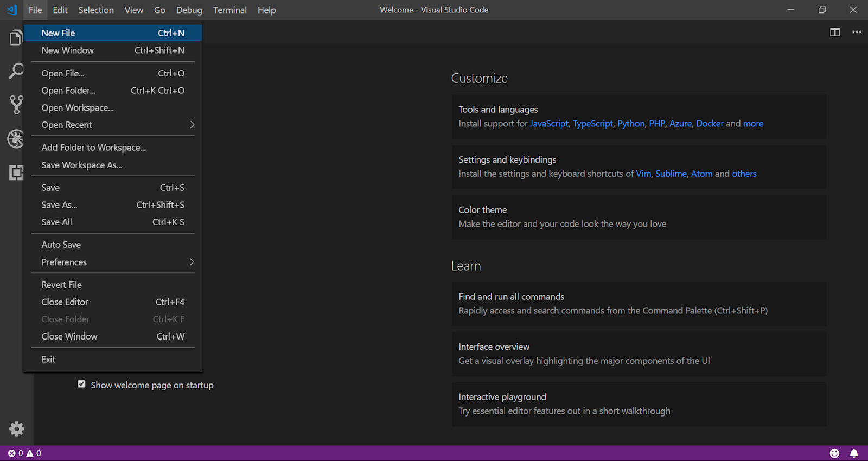Select Add Folder to Workspace...
This screenshot has height=461, width=868.
[x=113, y=148]
